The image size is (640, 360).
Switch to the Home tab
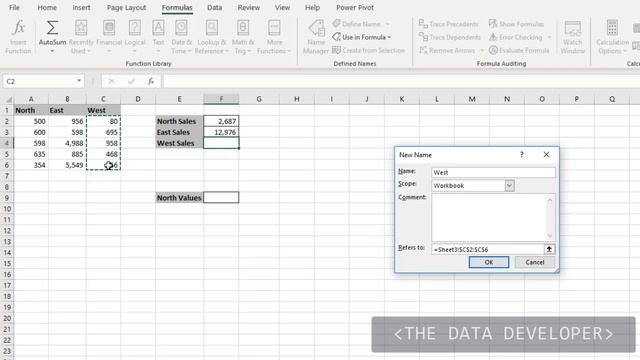[x=47, y=7]
